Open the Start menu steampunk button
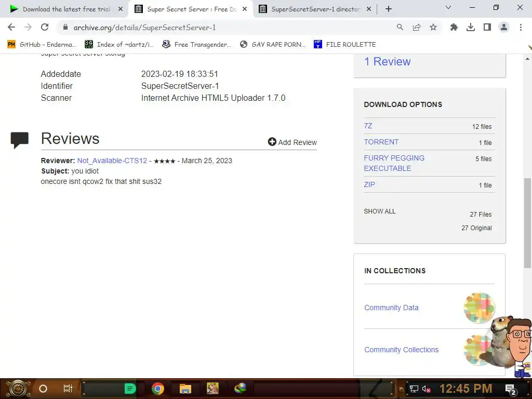Viewport: 532px width, 399px height. pyautogui.click(x=18, y=389)
